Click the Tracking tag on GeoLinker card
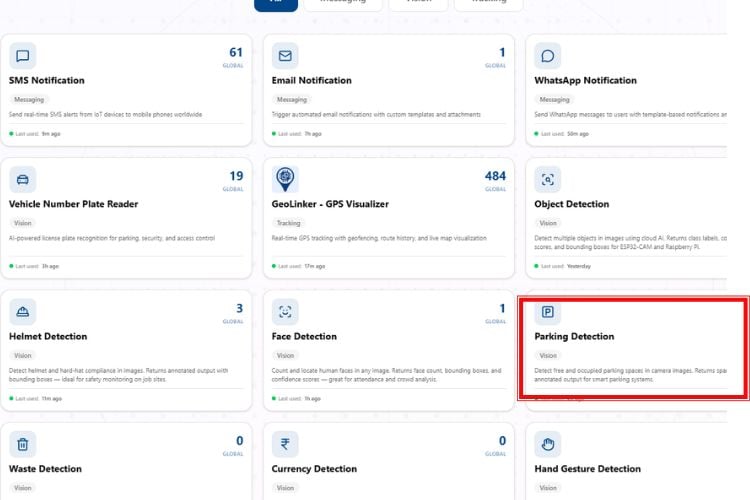Screen dimensions: 750x500 (x=288, y=223)
